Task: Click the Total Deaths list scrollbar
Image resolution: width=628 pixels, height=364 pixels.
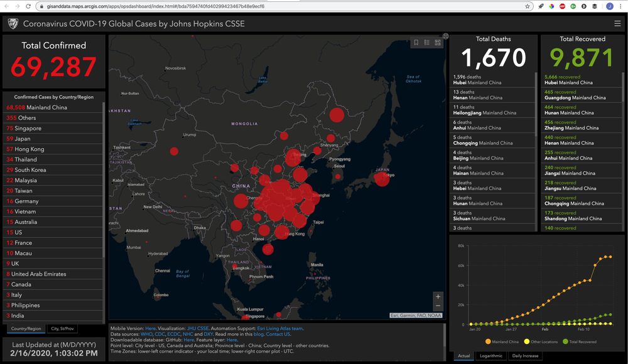Action: click(536, 104)
